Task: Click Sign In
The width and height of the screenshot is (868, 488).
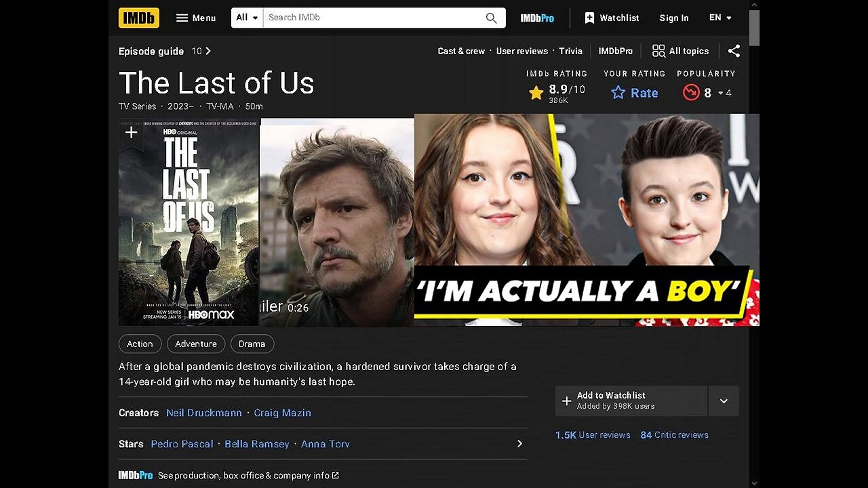Action: (674, 18)
